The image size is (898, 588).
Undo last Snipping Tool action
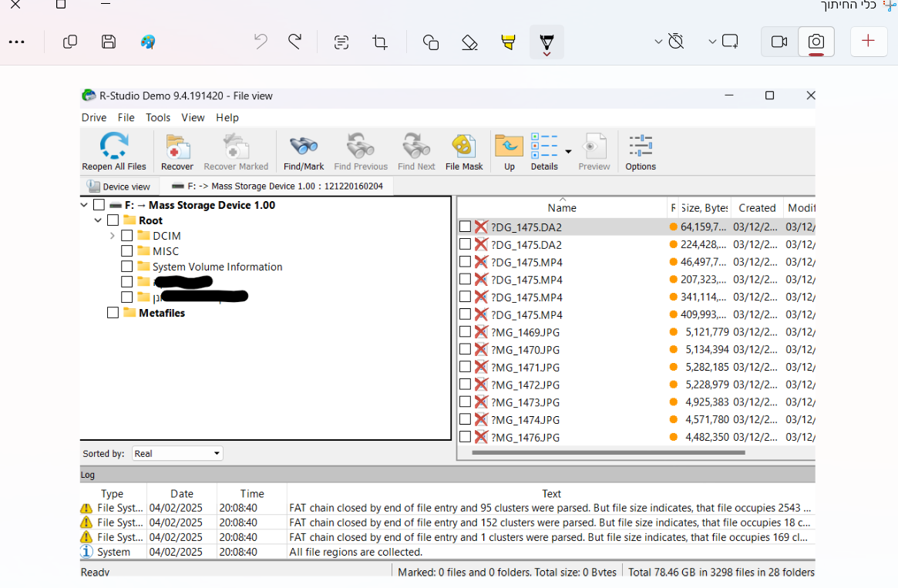coord(261,42)
